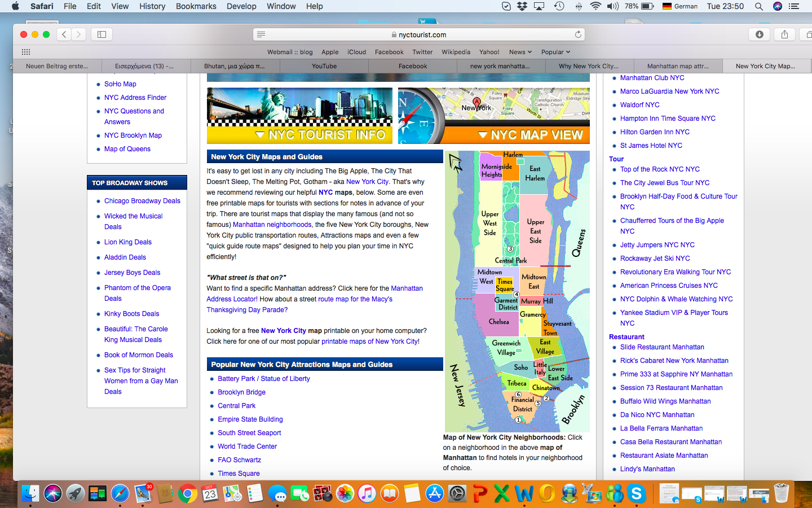
Task: Open the German input source menu
Action: 679,6
